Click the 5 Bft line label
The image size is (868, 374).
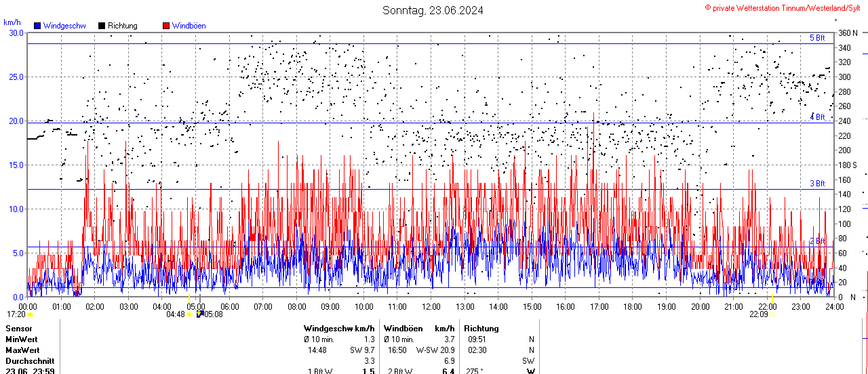pos(817,38)
